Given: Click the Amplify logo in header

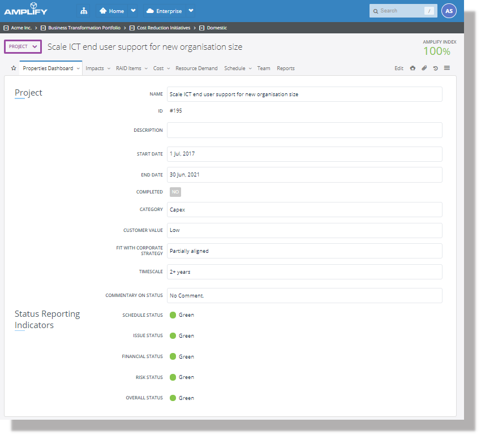Looking at the screenshot, I should click(26, 10).
